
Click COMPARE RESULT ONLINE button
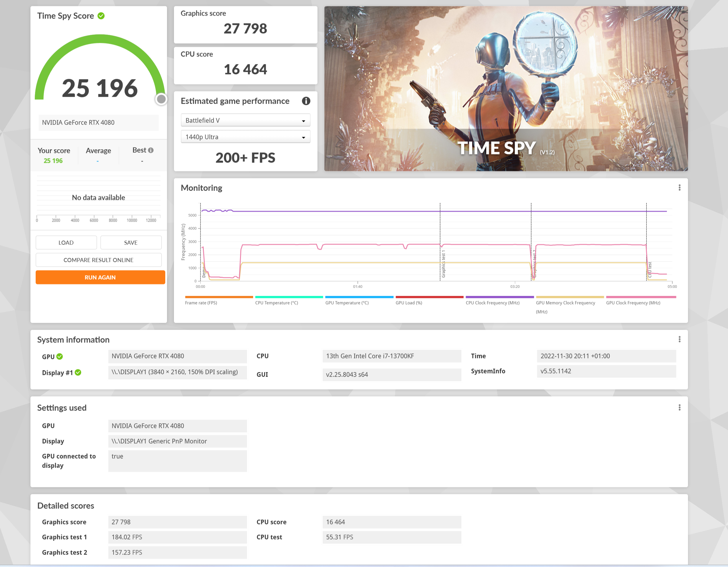pyautogui.click(x=98, y=260)
